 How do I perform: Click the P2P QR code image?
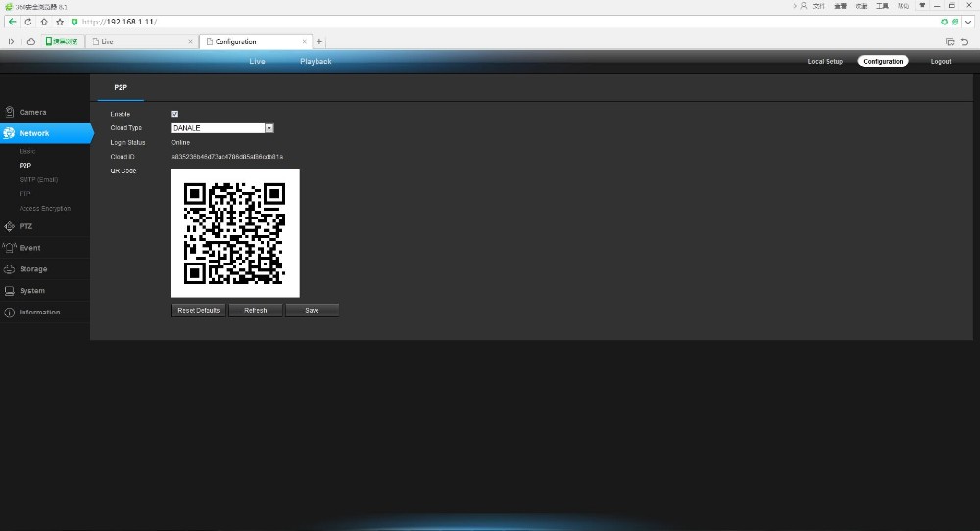[235, 233]
